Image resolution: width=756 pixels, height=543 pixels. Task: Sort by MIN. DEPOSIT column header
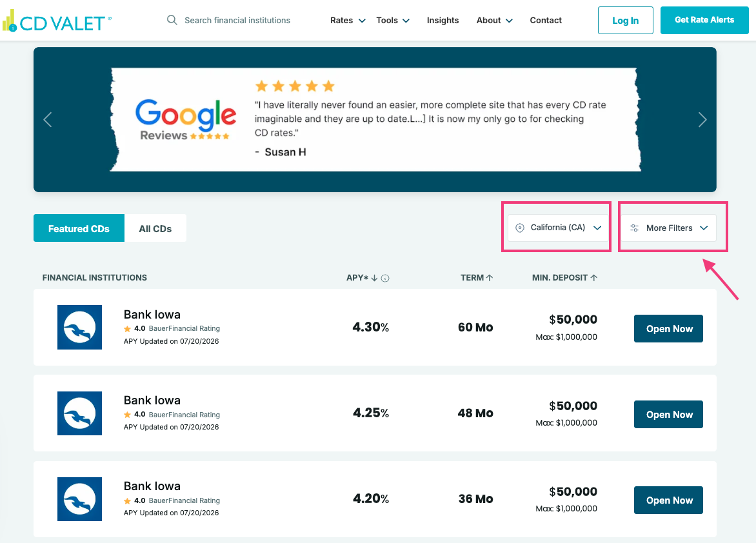coord(564,278)
